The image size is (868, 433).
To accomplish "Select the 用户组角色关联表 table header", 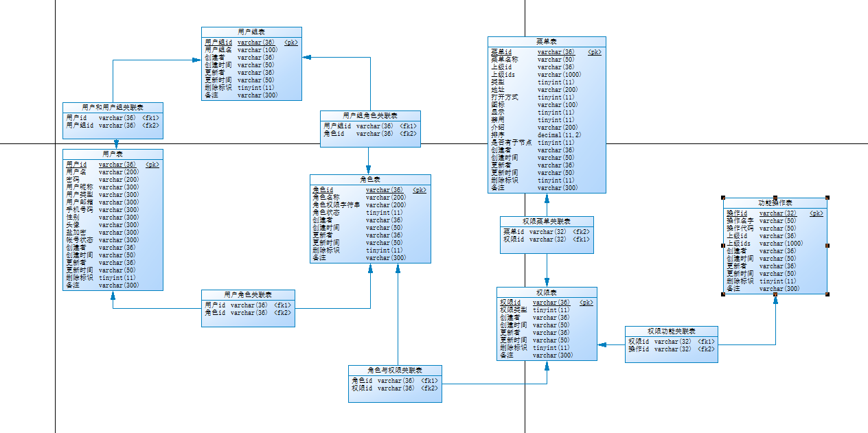I will coord(370,115).
